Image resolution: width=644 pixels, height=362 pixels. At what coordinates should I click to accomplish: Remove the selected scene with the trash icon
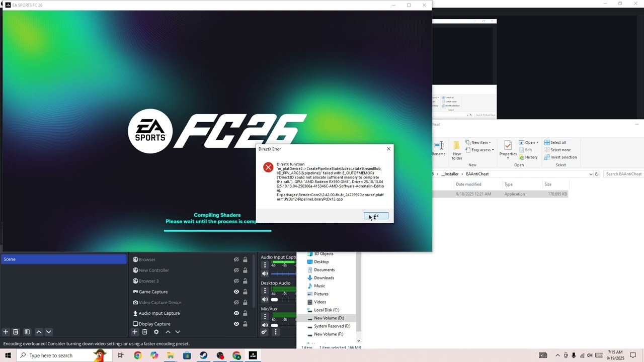(x=16, y=332)
